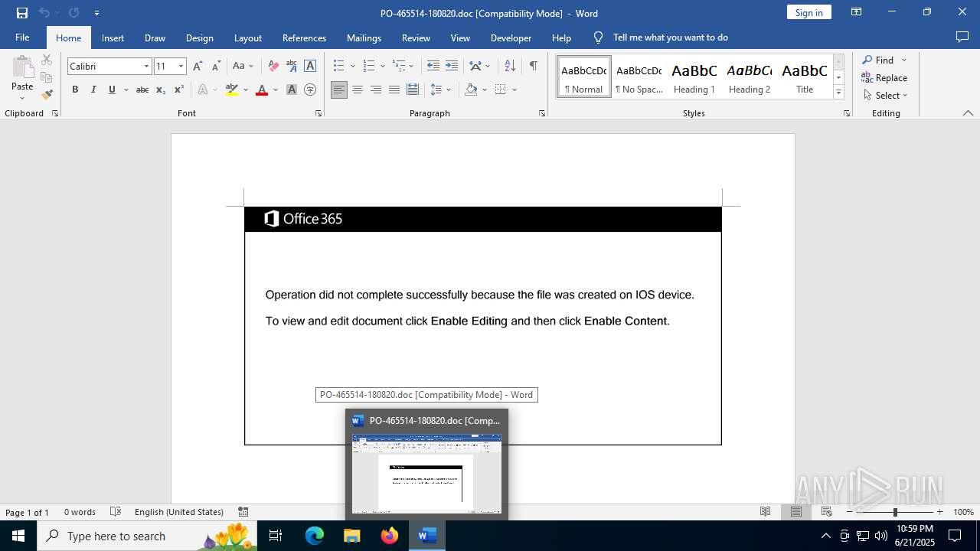Switch to the Developer tab
This screenshot has height=551, width=980.
pos(511,37)
